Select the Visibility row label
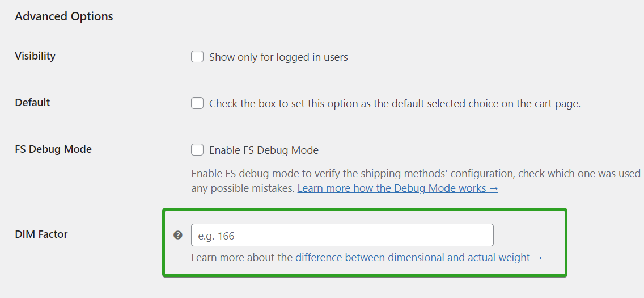 (x=35, y=56)
